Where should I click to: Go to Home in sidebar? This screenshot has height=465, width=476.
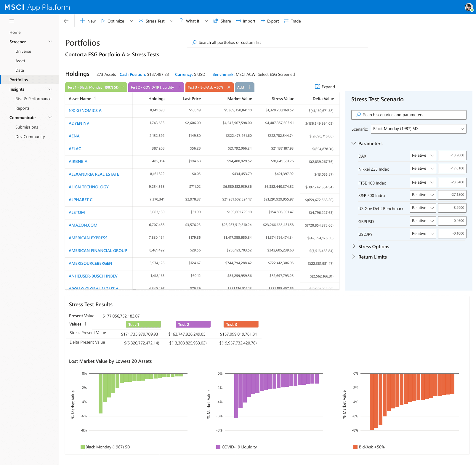pyautogui.click(x=15, y=32)
